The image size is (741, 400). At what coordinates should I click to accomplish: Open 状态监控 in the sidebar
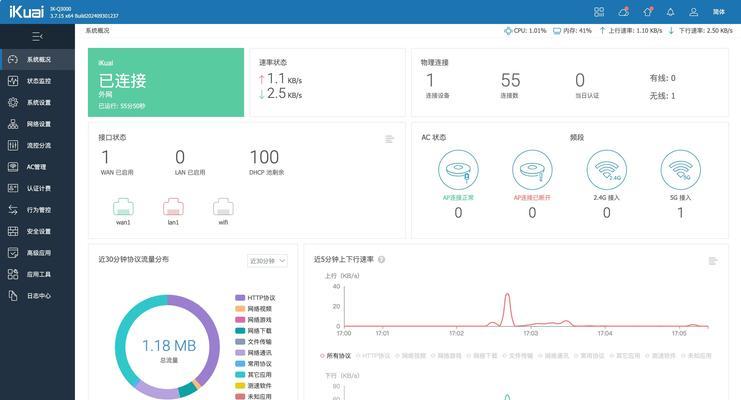[x=37, y=81]
